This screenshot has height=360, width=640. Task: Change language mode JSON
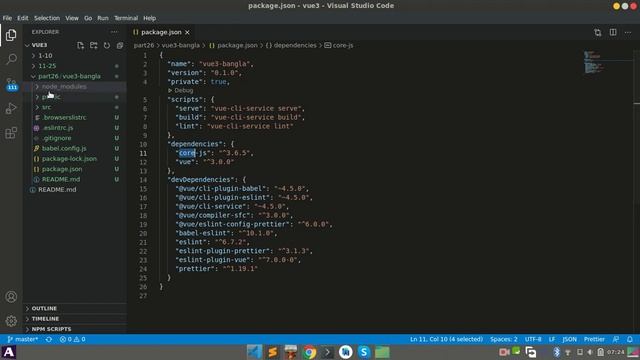tap(569, 339)
